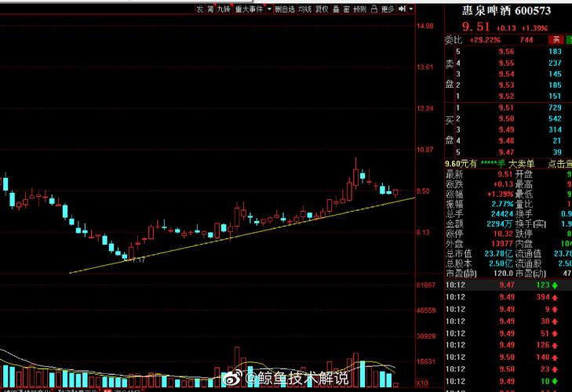
Task: Click the current price 9.51 header
Action: point(475,27)
